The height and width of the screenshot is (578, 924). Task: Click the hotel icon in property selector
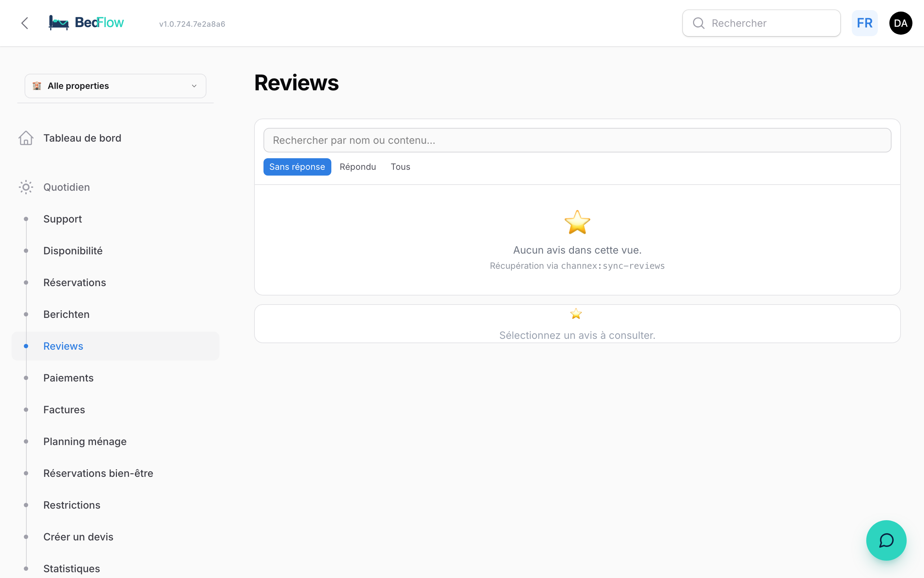tap(37, 86)
